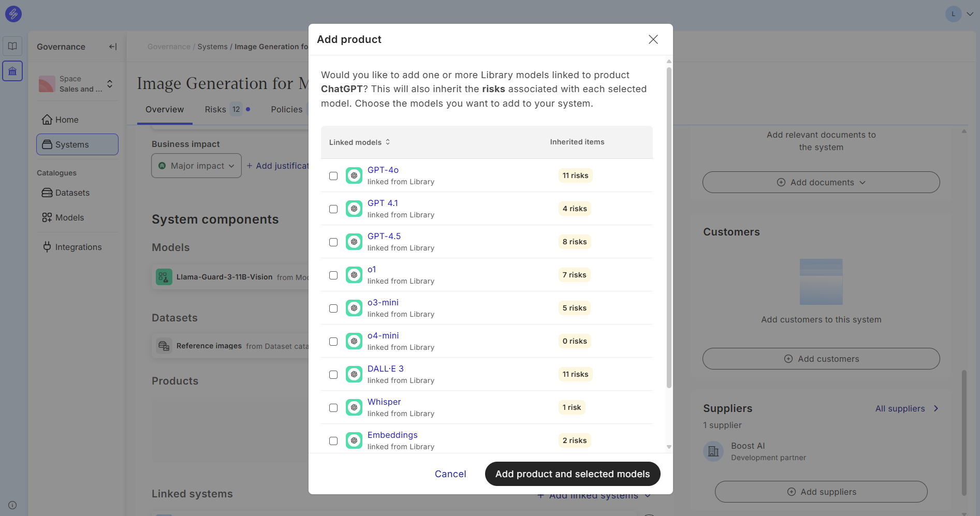Close the Add product dialog
Screen dimensions: 980x516
[x=653, y=39]
